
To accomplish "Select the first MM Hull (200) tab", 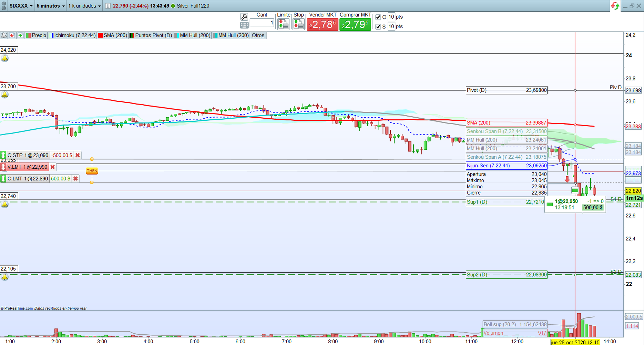I will click(x=193, y=35).
